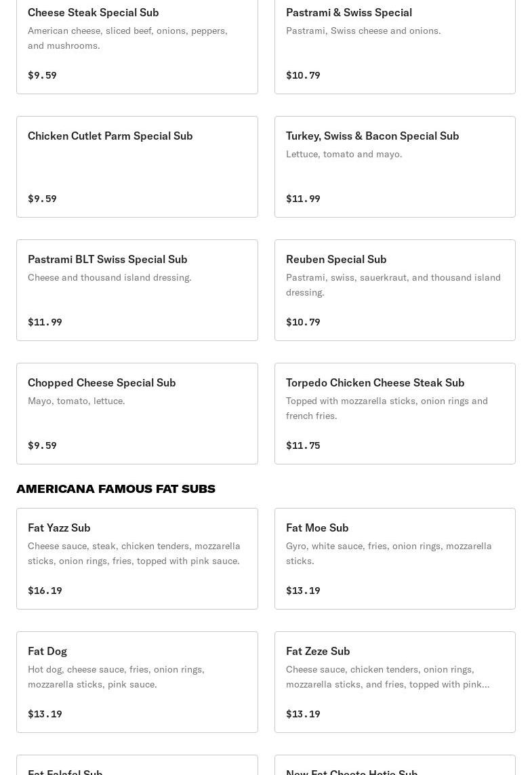Open the Fat Cheeto Hotie Sub card
This screenshot has width=532, height=775.
394,766
